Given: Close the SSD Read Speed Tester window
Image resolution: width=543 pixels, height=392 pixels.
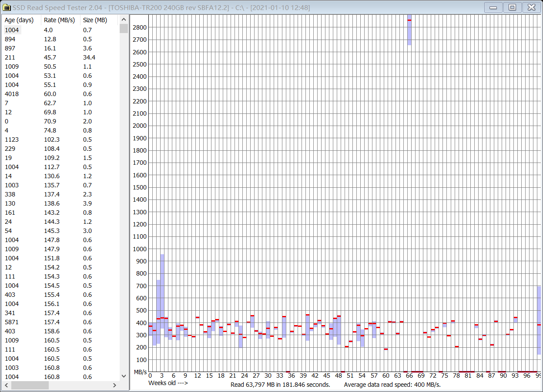Looking at the screenshot, I should tap(532, 7).
